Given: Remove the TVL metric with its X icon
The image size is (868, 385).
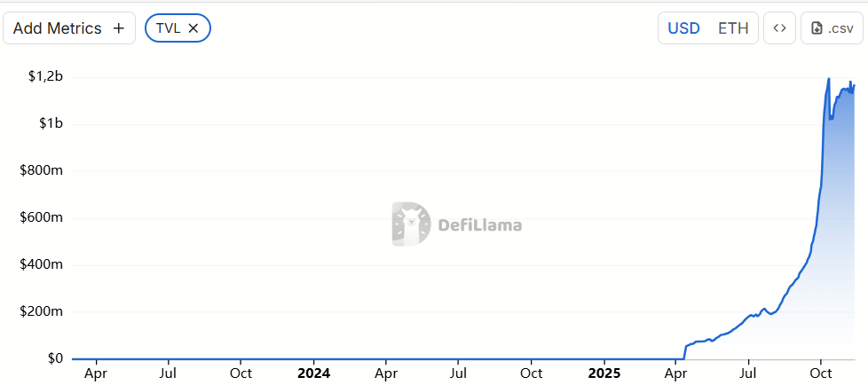Looking at the screenshot, I should pos(194,28).
